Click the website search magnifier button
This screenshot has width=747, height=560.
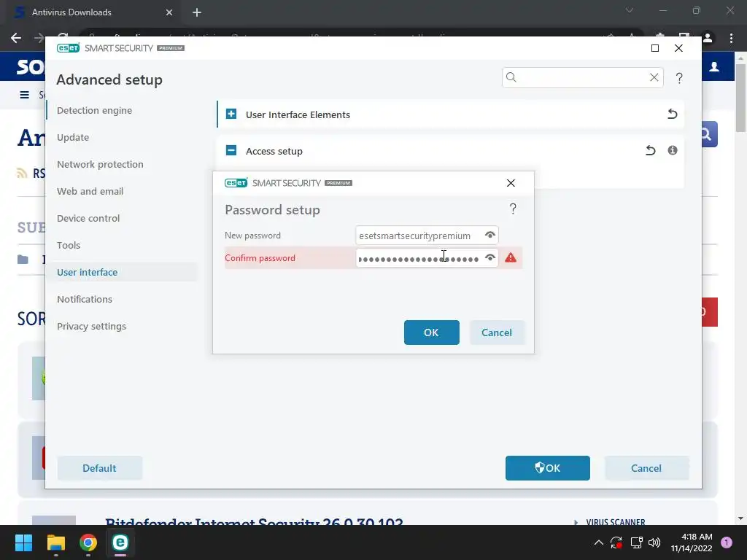709,135
